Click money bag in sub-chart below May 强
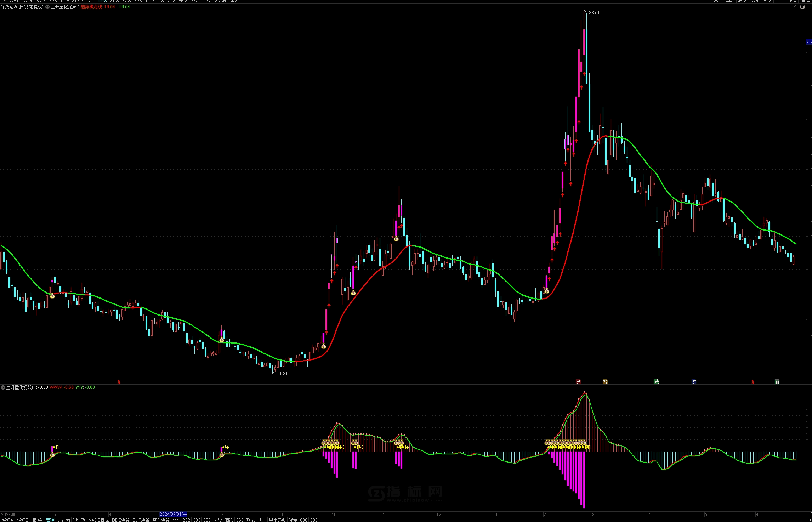Image resolution: width=812 pixels, height=522 pixels. pyautogui.click(x=52, y=455)
